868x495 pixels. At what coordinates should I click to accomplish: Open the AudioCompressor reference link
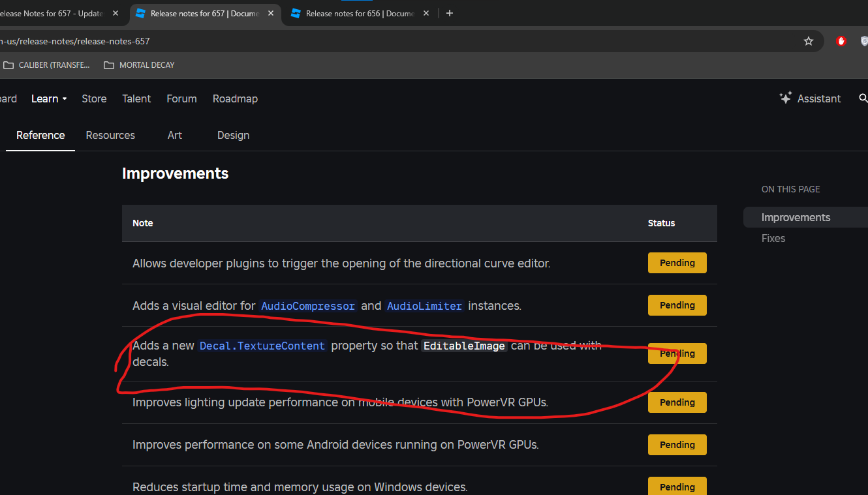pyautogui.click(x=307, y=305)
